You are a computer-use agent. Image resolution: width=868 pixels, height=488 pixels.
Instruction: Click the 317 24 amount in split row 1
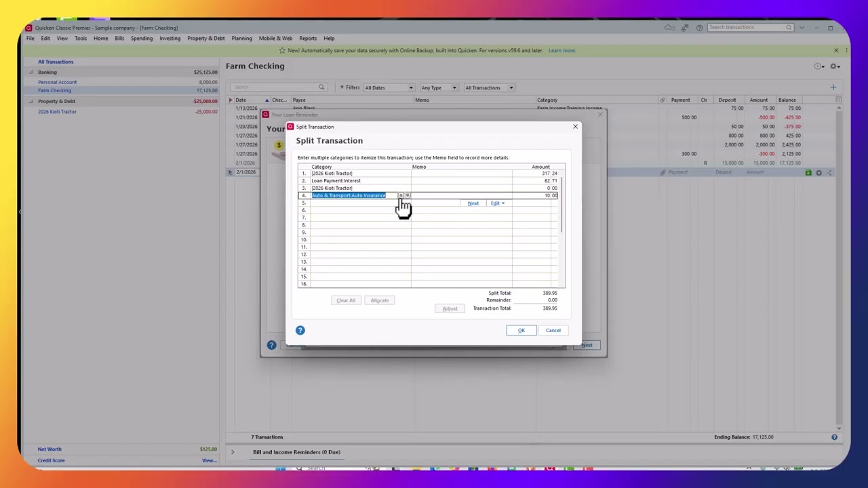point(550,174)
